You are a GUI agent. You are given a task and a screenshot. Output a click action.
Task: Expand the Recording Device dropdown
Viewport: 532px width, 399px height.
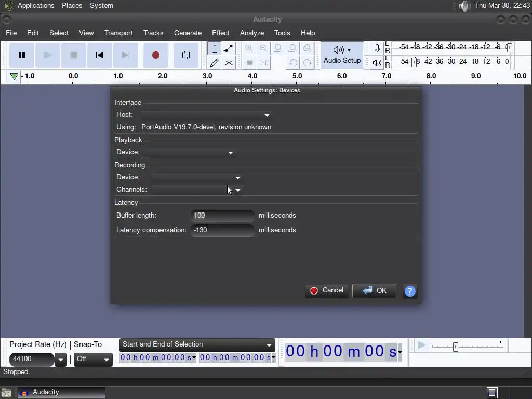[196, 177]
